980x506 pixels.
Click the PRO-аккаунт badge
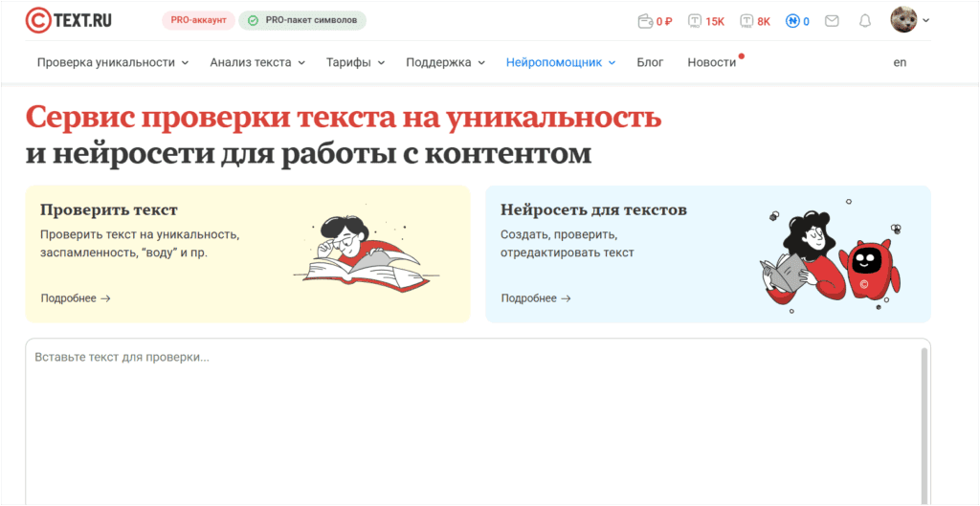tap(198, 20)
